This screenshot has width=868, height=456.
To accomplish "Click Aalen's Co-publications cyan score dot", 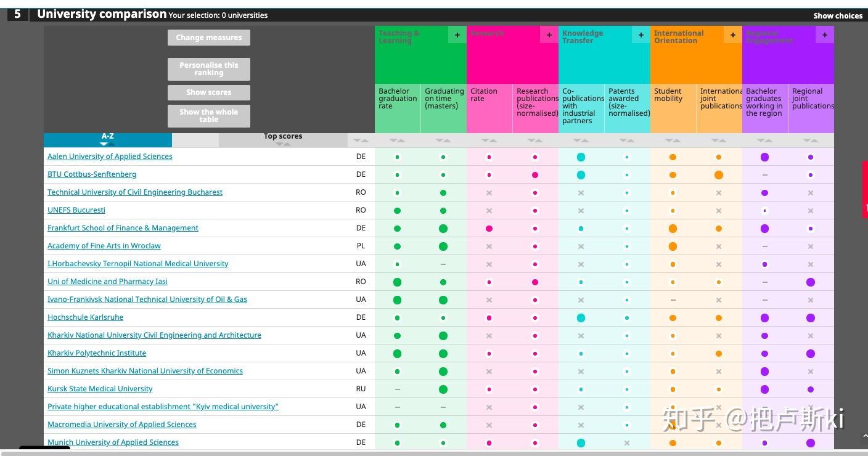I will pyautogui.click(x=581, y=157).
